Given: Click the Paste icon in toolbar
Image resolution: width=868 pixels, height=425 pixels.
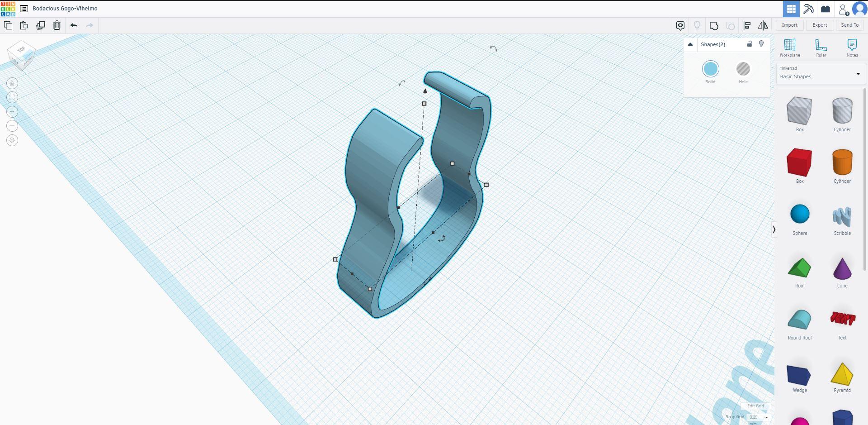Looking at the screenshot, I should (x=24, y=25).
